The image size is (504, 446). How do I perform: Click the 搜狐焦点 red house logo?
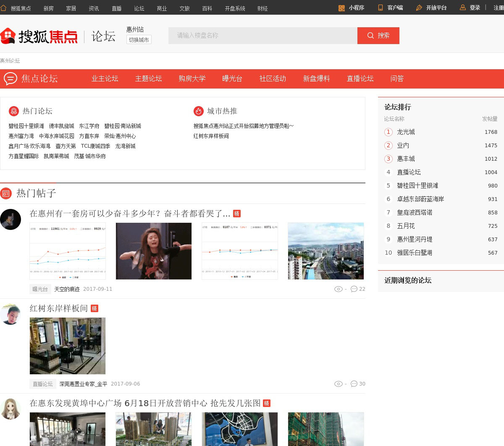8,36
